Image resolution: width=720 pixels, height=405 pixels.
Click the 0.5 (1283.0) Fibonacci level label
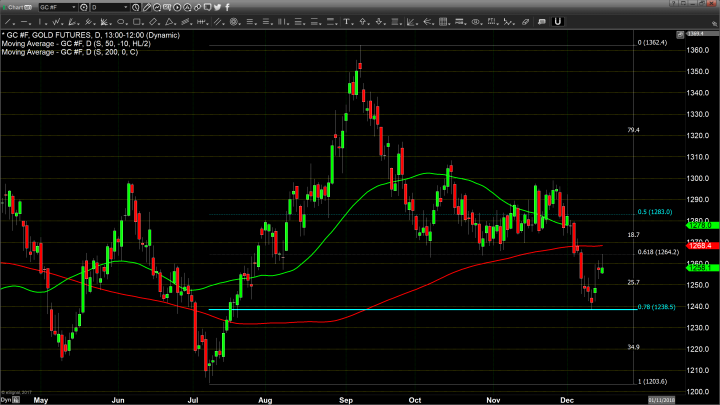pos(657,212)
